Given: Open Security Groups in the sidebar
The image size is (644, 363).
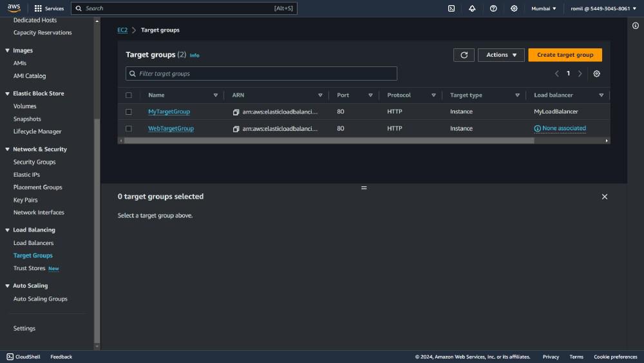Looking at the screenshot, I should click(35, 162).
